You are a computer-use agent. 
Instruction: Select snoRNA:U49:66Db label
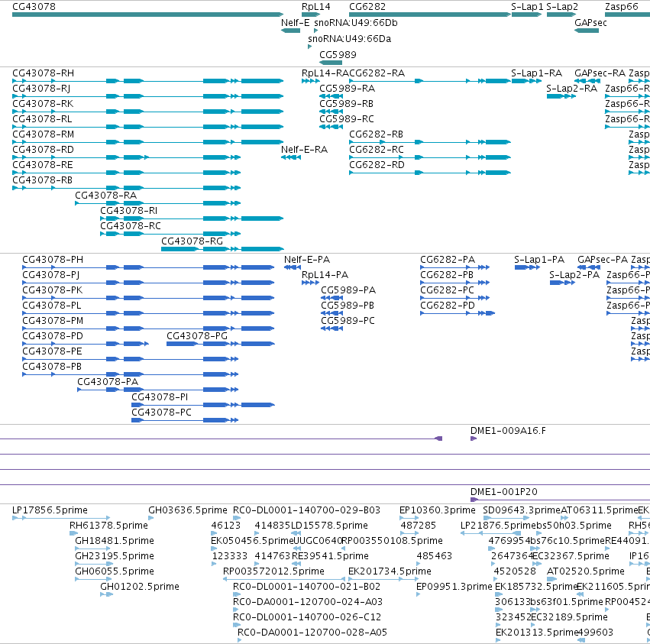(x=356, y=23)
